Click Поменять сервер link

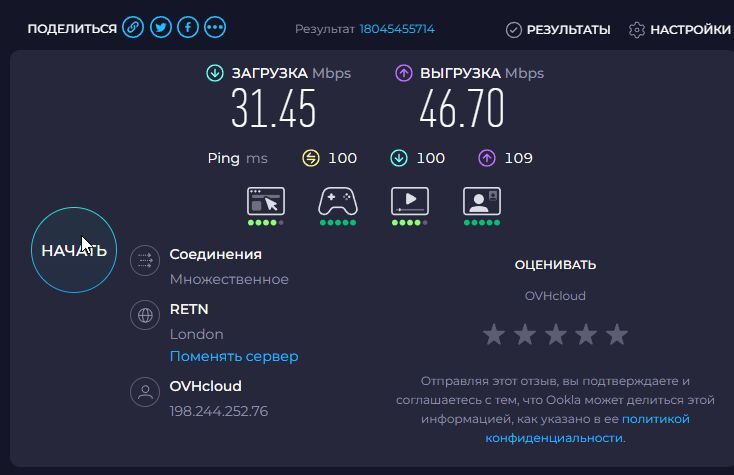[234, 356]
